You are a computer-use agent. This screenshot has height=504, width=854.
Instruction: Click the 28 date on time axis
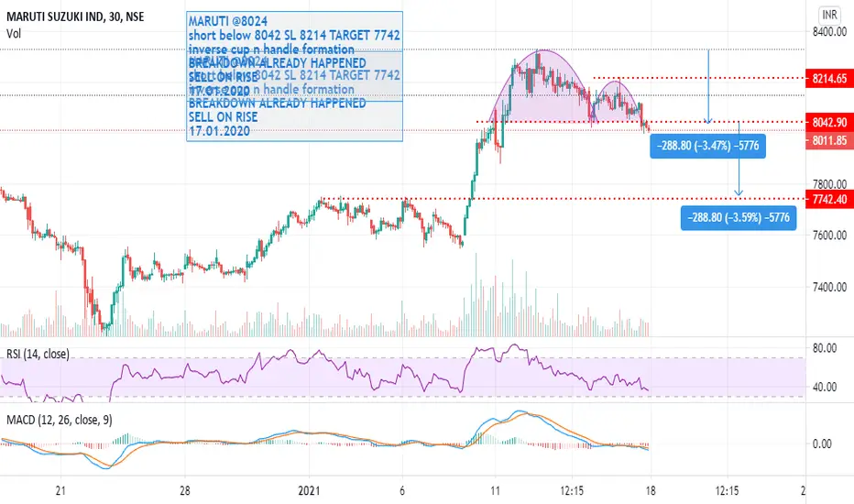[184, 490]
